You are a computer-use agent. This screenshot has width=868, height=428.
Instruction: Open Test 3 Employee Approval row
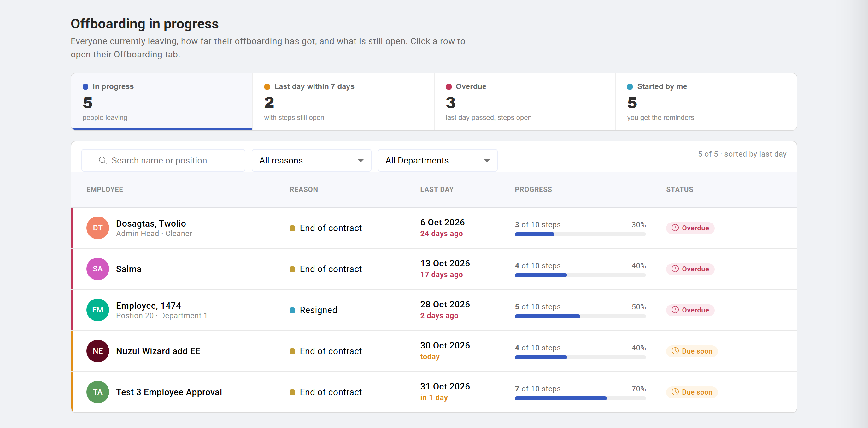tap(434, 392)
